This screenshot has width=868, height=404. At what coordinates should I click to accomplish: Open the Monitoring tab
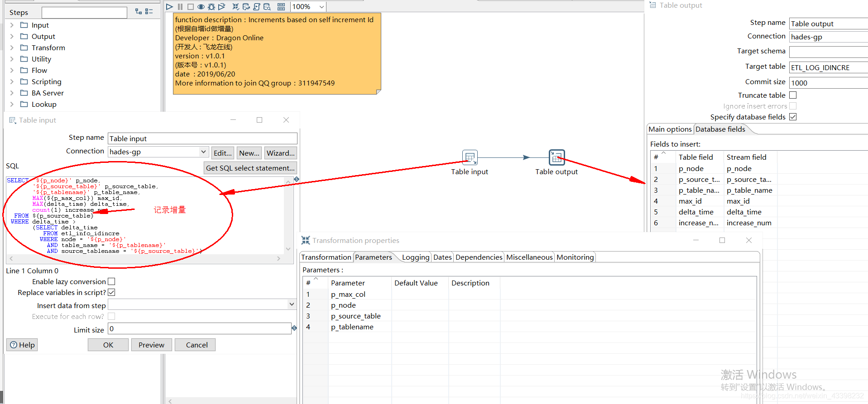(x=575, y=257)
